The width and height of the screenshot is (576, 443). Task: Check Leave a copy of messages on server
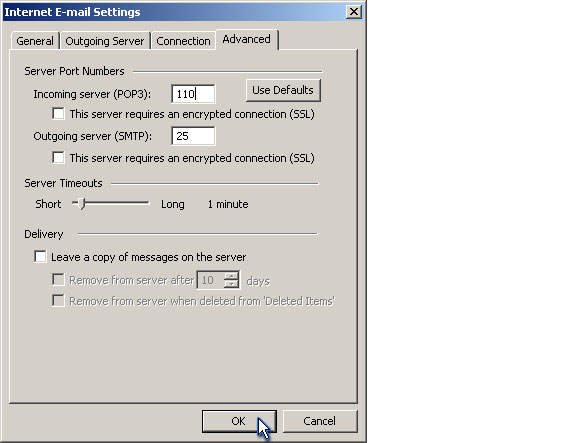tap(40, 256)
